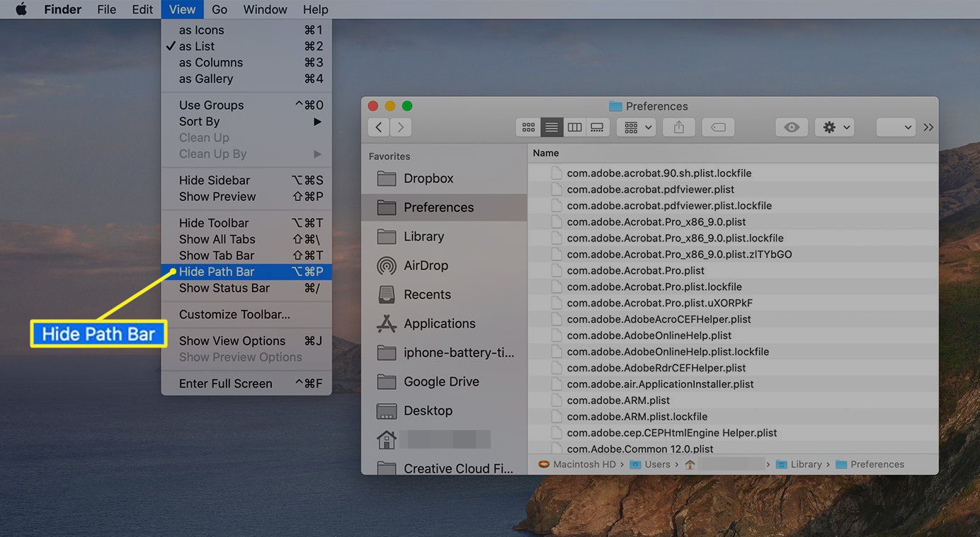This screenshot has height=537, width=980.
Task: Open the group-by dropdown in toolbar
Action: tap(636, 127)
